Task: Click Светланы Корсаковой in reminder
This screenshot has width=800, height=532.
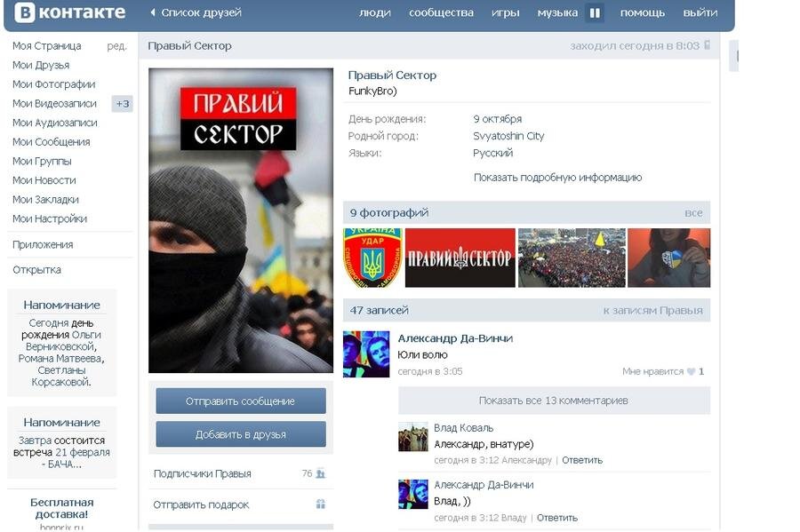Action: click(x=61, y=376)
